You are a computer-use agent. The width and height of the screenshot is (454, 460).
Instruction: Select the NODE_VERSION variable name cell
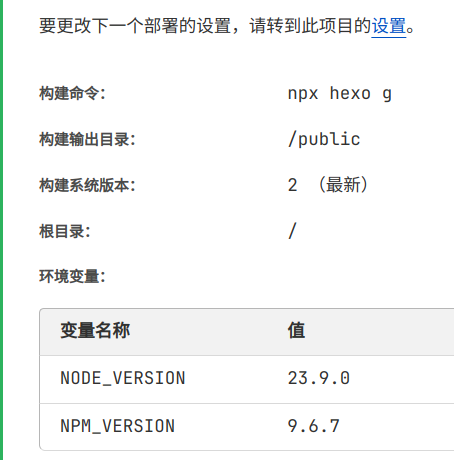(x=123, y=378)
